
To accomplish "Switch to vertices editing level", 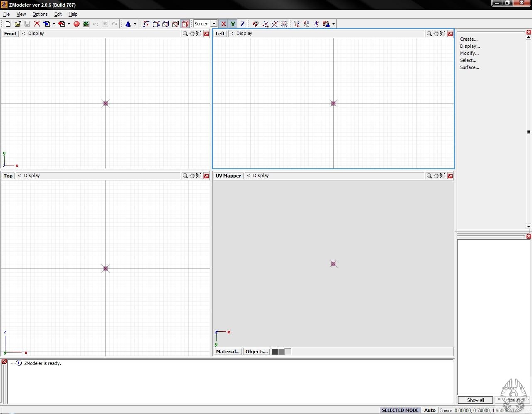I will pos(146,24).
